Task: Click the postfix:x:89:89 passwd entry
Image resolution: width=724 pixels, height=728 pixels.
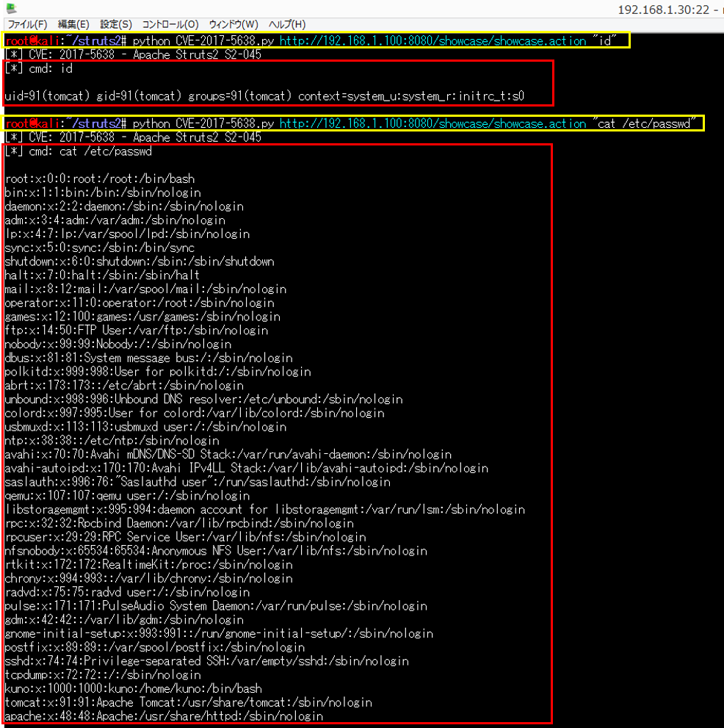Action: (x=154, y=647)
